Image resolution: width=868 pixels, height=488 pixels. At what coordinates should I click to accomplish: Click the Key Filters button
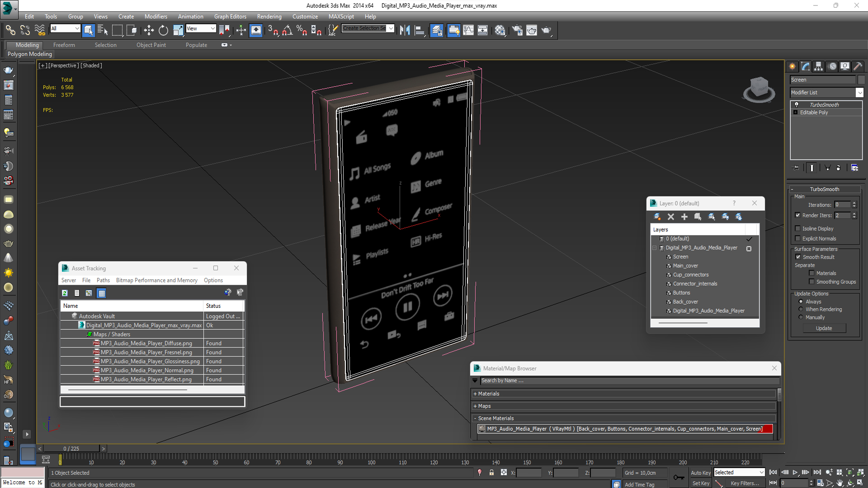tap(745, 483)
